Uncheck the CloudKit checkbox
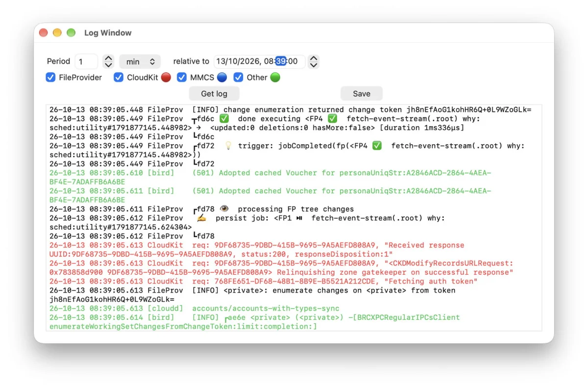 [x=119, y=77]
